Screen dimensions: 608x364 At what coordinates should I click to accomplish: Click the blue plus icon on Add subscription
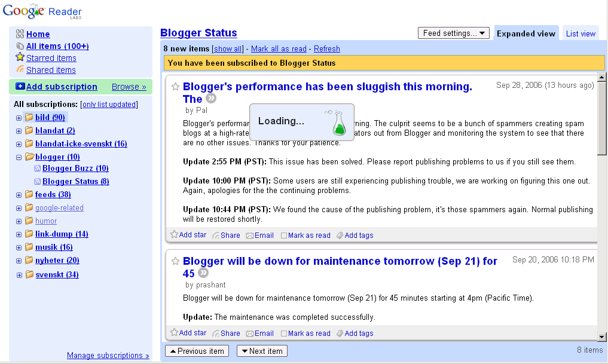pyautogui.click(x=20, y=86)
